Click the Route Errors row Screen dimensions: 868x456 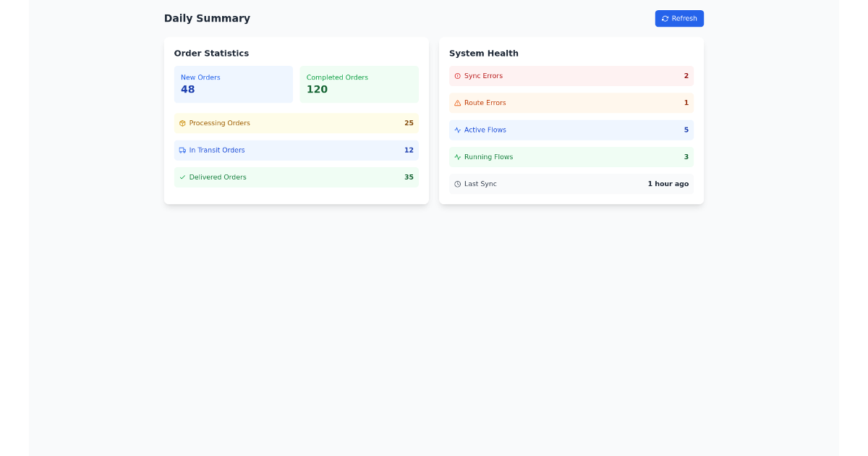[x=571, y=103]
